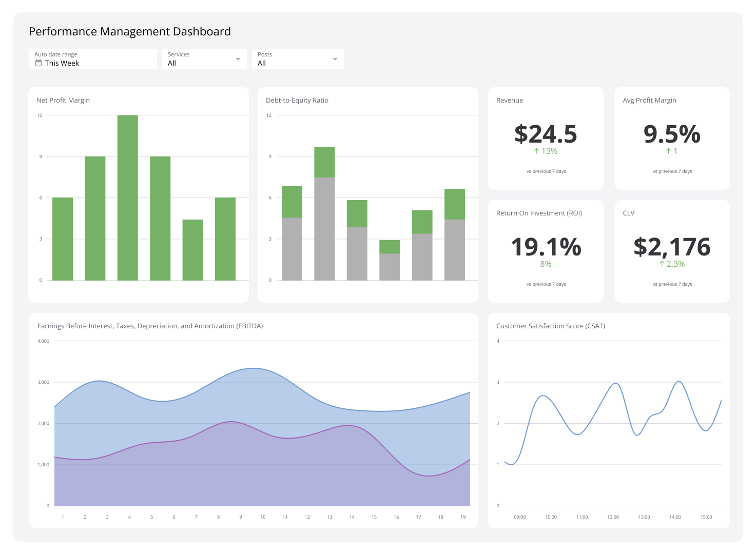Image resolution: width=756 pixels, height=554 pixels.
Task: Select the Revenue KPI card
Action: [x=546, y=138]
